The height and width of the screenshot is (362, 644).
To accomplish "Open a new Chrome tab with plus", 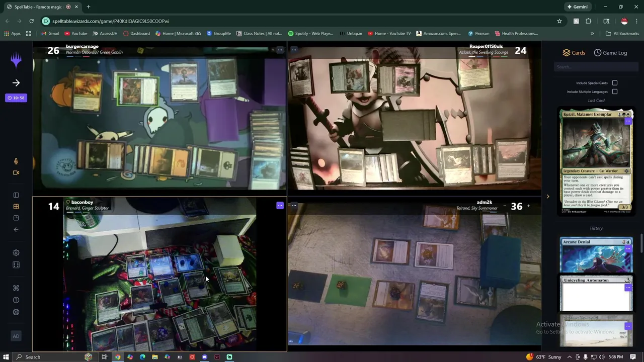I will pyautogui.click(x=89, y=7).
